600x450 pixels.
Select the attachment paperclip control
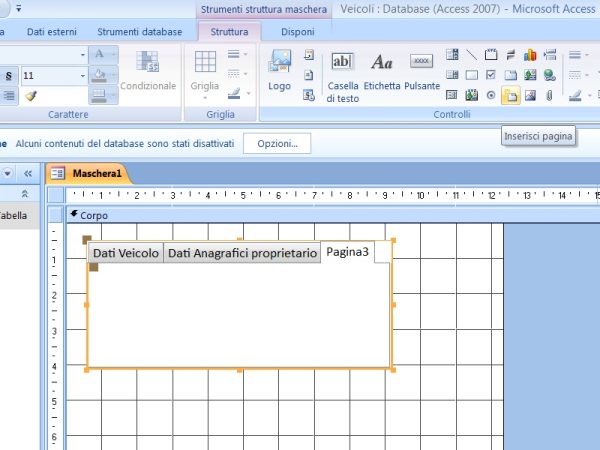pyautogui.click(x=549, y=96)
